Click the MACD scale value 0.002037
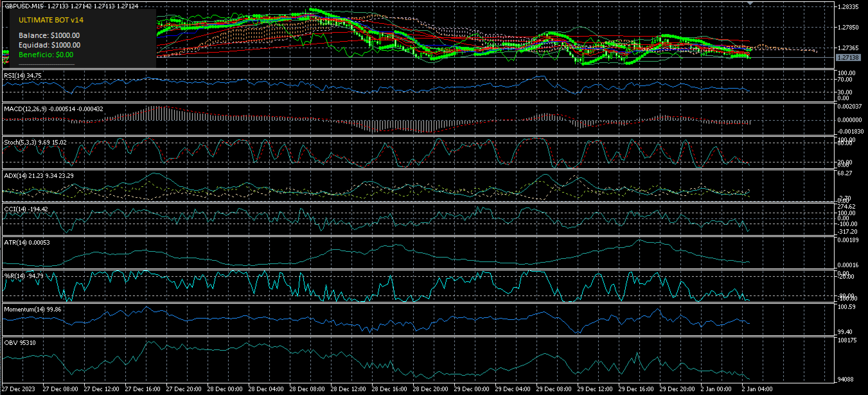 coord(850,107)
